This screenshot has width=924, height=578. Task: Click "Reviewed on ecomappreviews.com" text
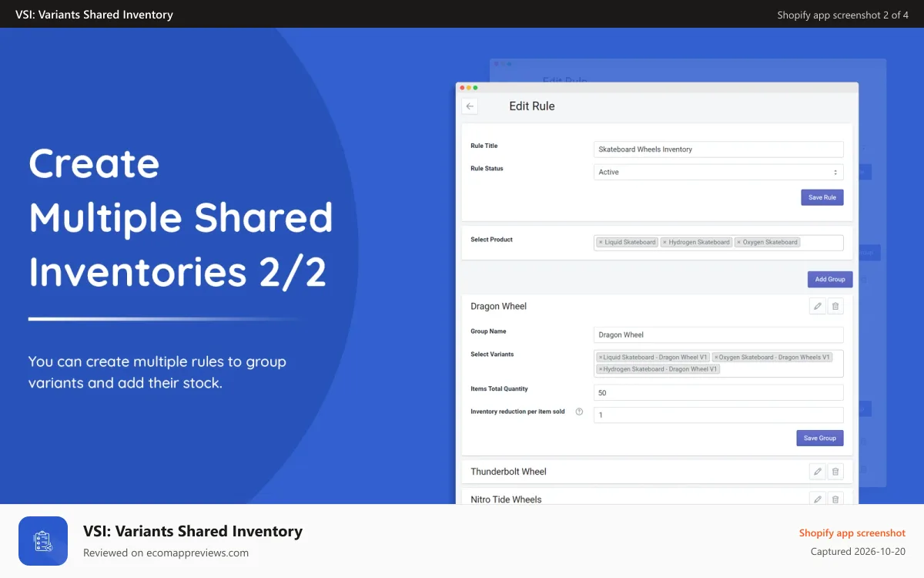[166, 553]
